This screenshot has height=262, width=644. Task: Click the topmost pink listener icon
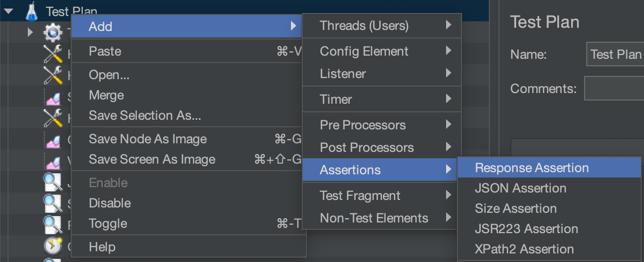[x=52, y=97]
